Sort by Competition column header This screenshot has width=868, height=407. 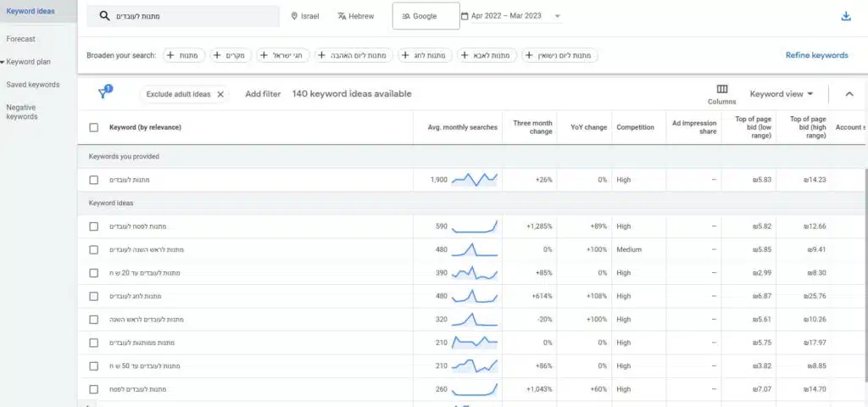click(635, 127)
